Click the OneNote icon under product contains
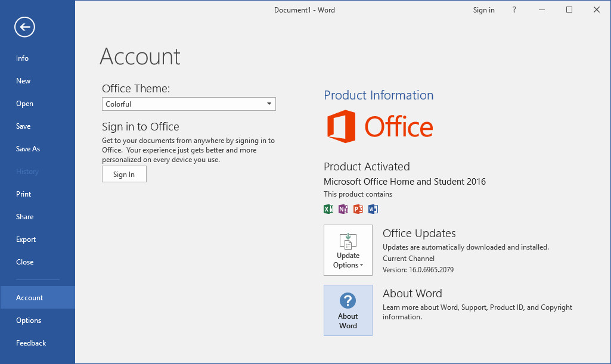Viewport: 611px width, 364px height. [343, 209]
